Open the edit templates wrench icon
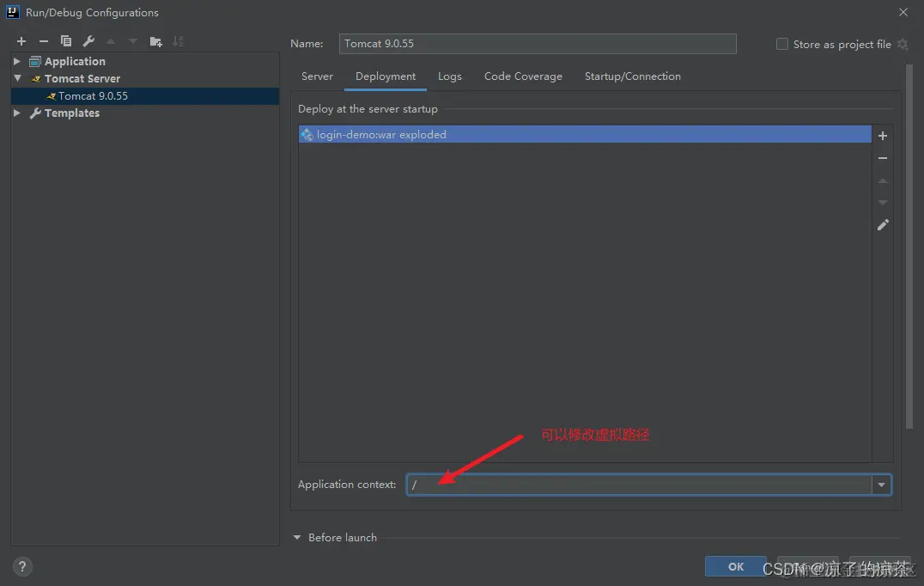Screen dimensions: 924x586 (88, 41)
